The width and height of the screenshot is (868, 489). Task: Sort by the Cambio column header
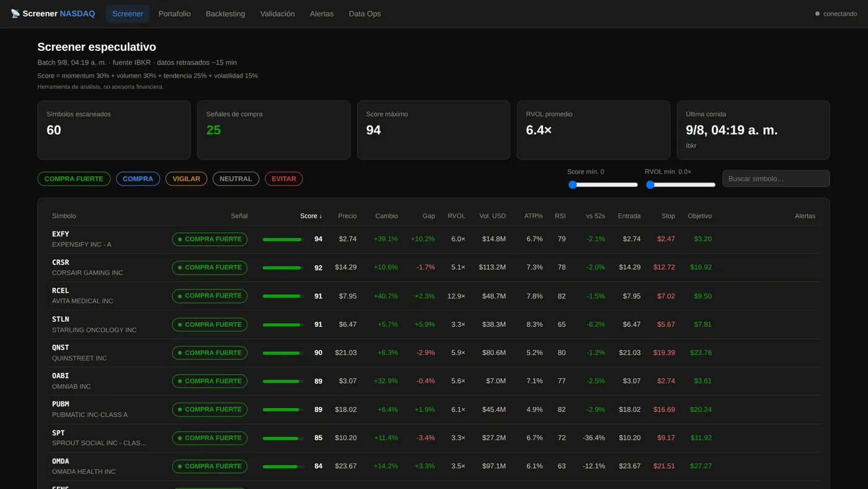[x=386, y=216]
